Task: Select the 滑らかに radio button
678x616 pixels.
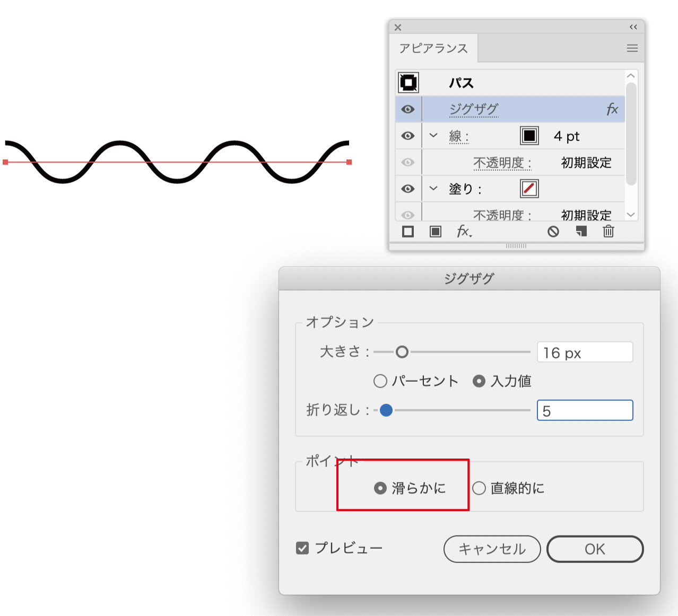Action: coord(380,488)
